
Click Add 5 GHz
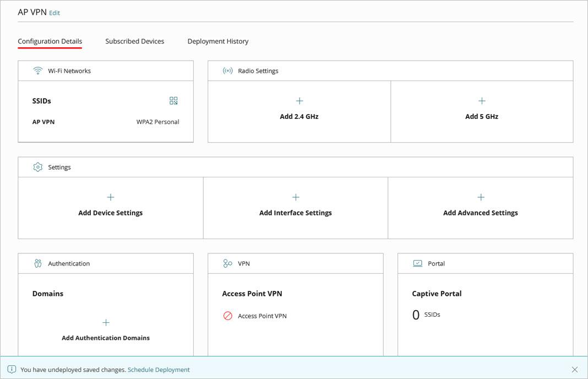481,116
